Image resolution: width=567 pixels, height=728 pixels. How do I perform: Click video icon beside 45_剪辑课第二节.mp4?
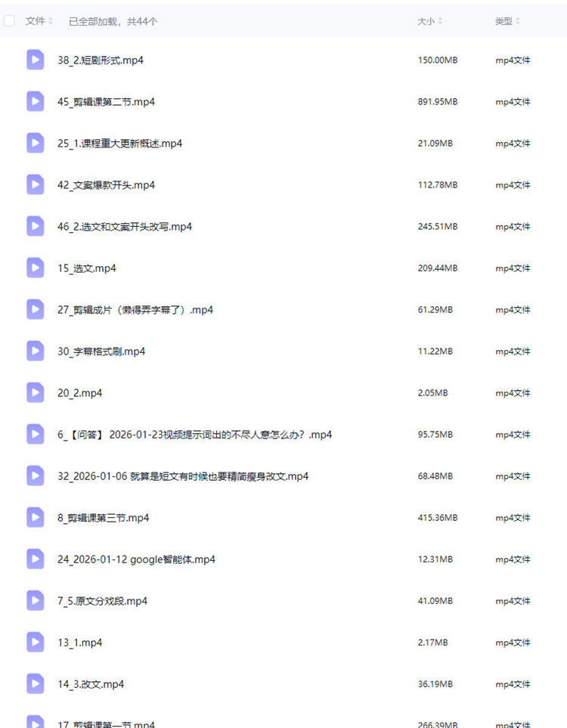pyautogui.click(x=36, y=102)
